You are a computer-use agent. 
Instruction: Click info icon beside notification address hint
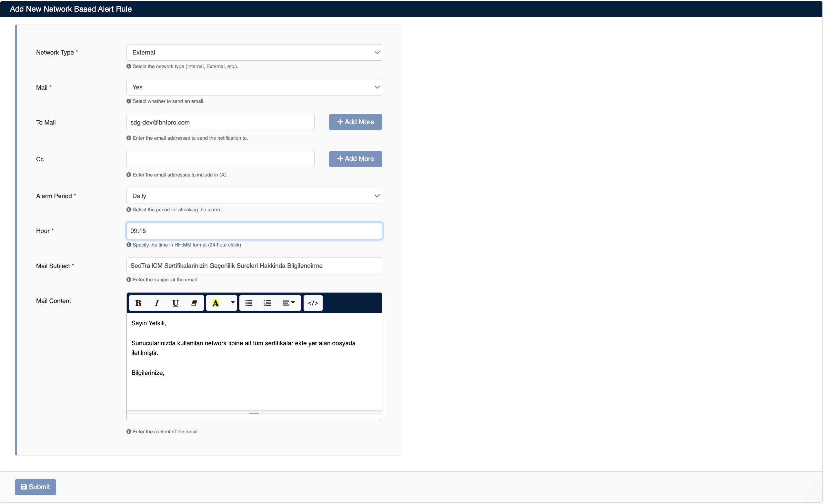click(129, 138)
